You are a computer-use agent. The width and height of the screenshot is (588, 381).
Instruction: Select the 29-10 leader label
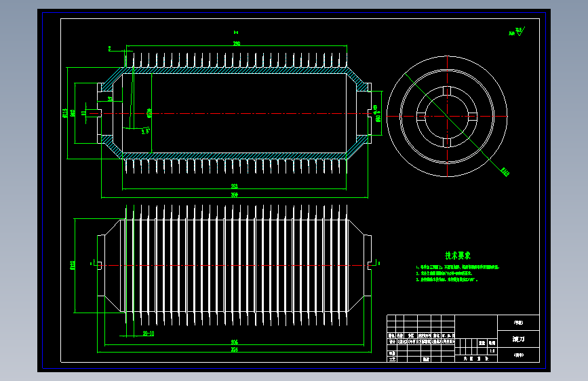click(x=148, y=334)
